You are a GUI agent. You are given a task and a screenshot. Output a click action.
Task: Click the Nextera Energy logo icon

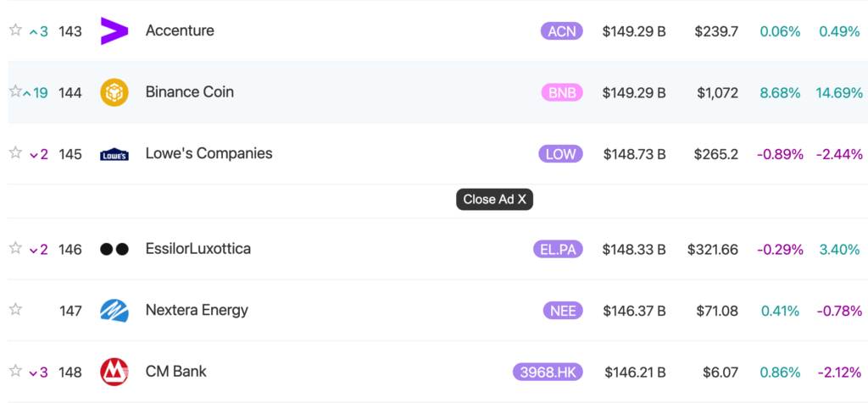tap(114, 311)
